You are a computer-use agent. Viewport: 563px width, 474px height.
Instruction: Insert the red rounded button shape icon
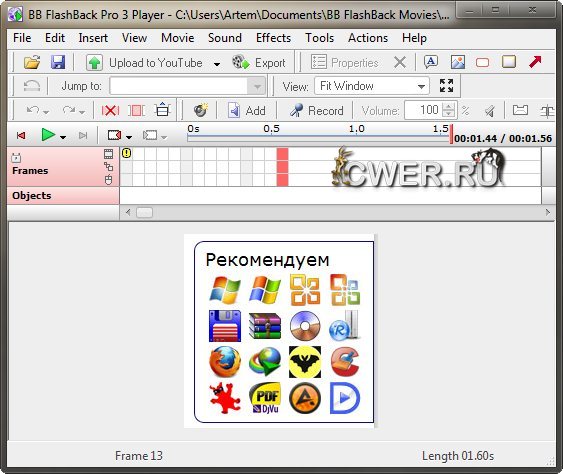coord(482,62)
